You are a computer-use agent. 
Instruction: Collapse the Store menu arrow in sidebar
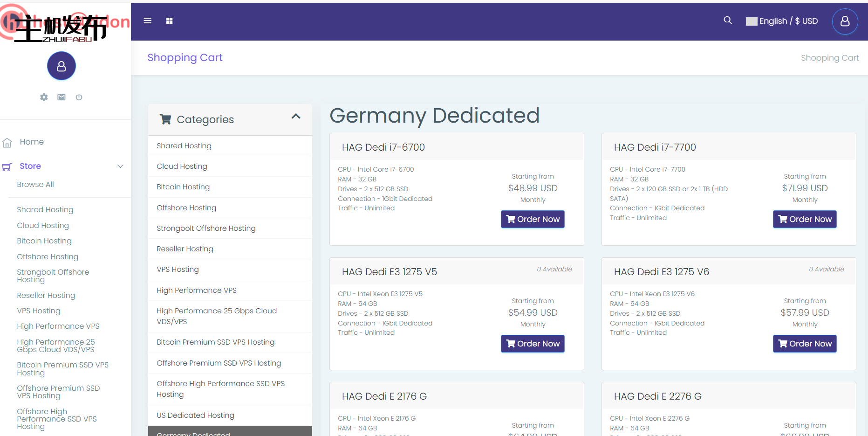point(120,166)
